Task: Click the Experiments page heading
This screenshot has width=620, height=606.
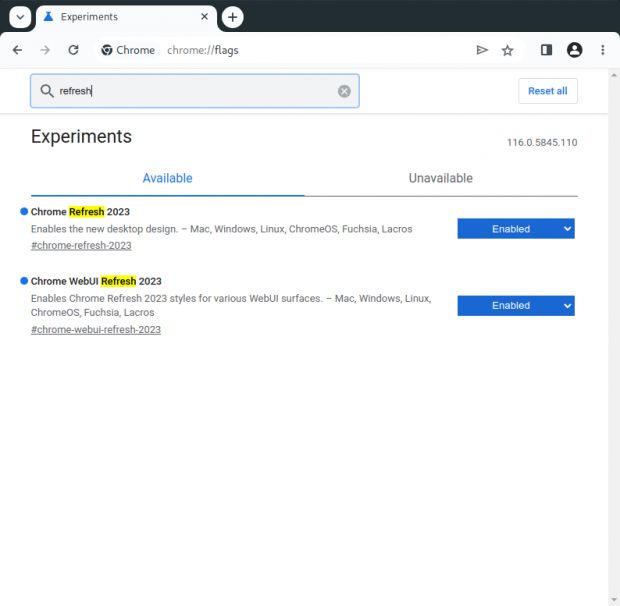Action: (x=81, y=137)
